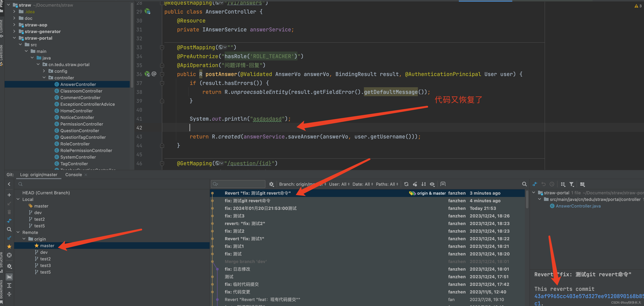This screenshot has width=644, height=306.
Task: Click Open New Git Log Tab icon
Action: (x=443, y=184)
